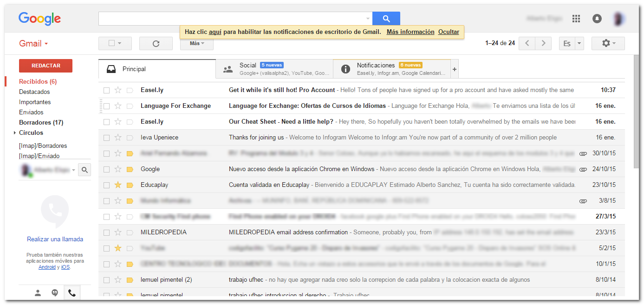Click the Hangouts contacts search icon
The image size is (644, 305).
(x=85, y=170)
